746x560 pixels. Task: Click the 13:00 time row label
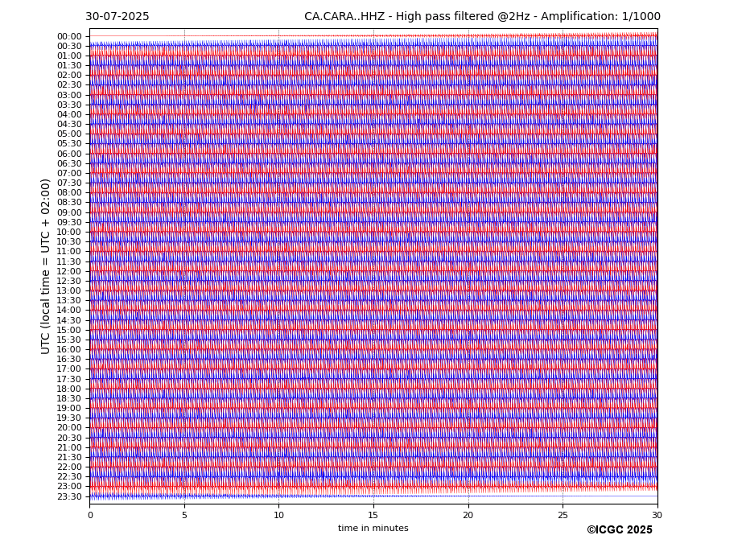[69, 290]
